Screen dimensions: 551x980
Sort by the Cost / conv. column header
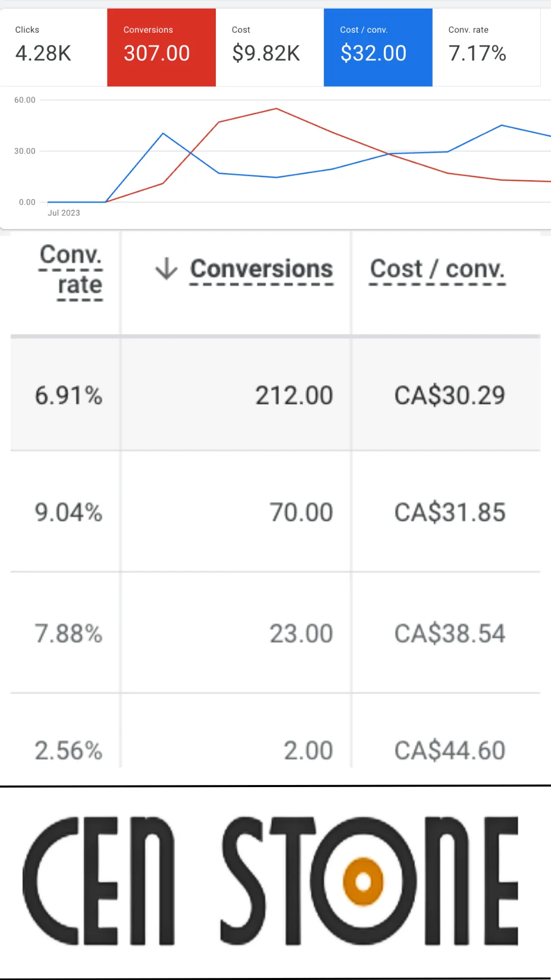[437, 269]
